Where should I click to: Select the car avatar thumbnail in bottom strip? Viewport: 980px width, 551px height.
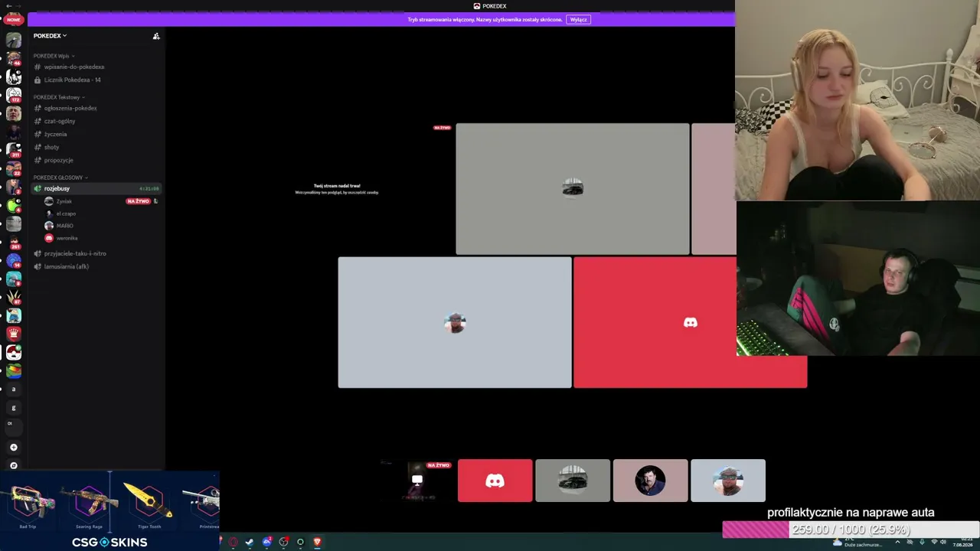[573, 481]
